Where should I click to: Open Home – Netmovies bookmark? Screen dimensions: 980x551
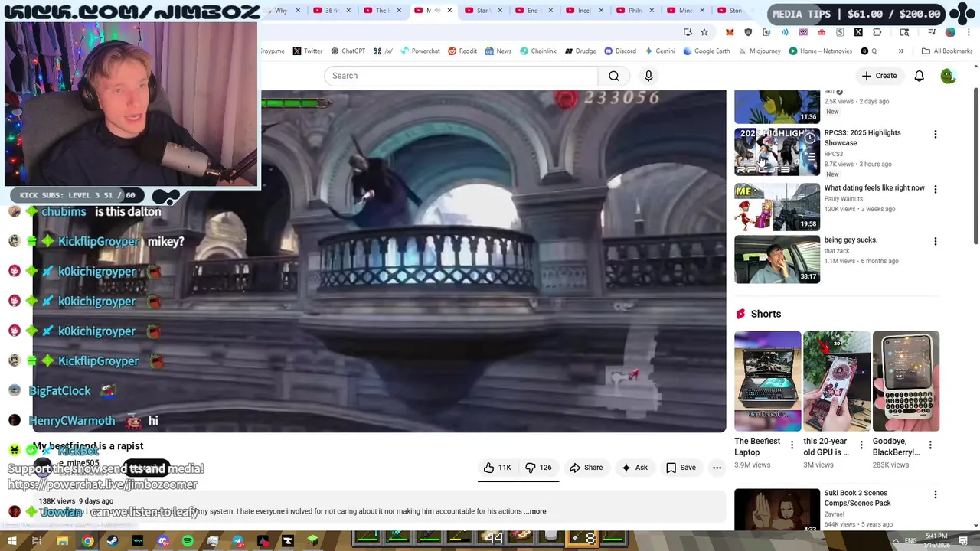click(x=819, y=51)
